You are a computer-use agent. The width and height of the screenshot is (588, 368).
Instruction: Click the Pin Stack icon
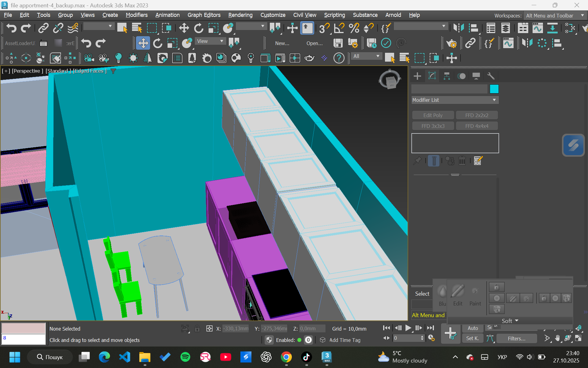417,161
